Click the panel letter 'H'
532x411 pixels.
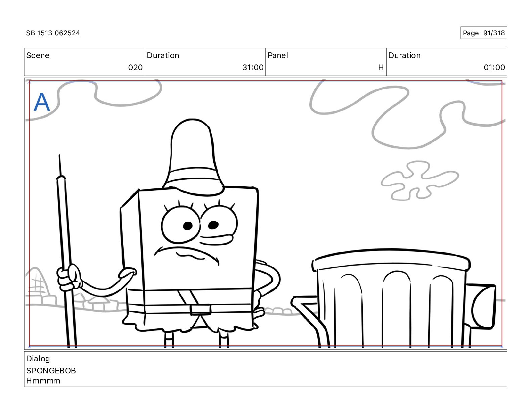[x=381, y=67]
